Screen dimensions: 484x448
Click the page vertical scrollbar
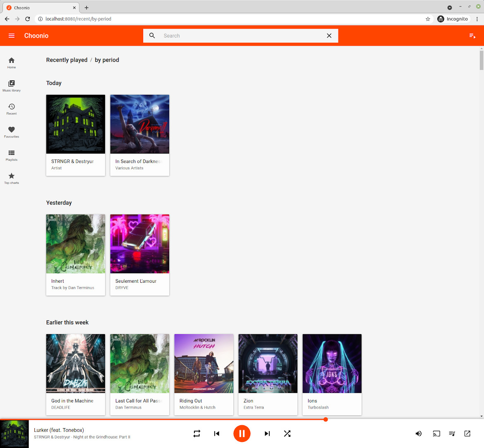(x=482, y=60)
